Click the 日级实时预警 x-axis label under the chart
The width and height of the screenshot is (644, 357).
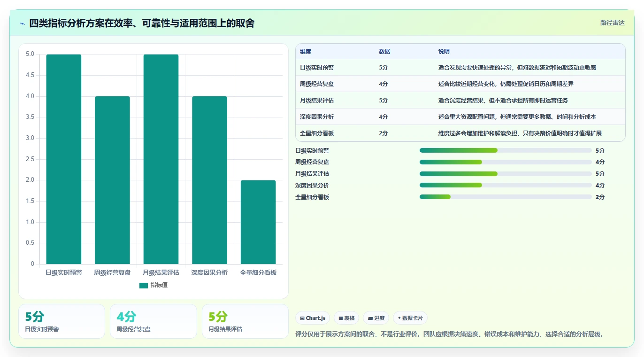[x=64, y=273]
